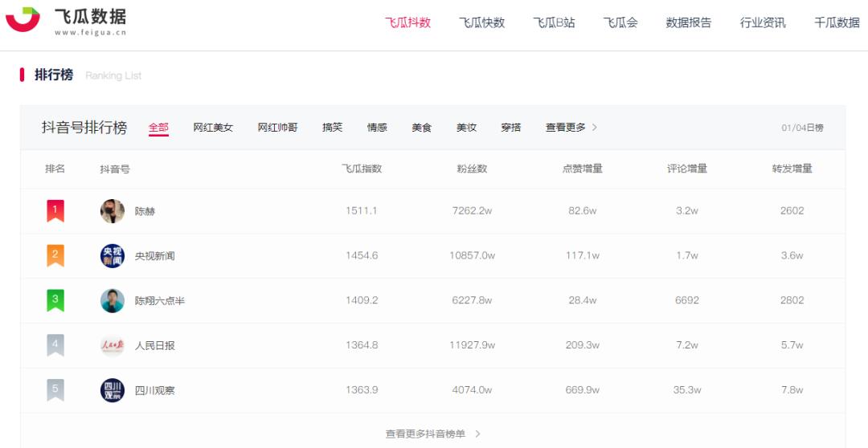Open 飞瓜B站 navigation item
This screenshot has width=868, height=448.
click(x=554, y=22)
